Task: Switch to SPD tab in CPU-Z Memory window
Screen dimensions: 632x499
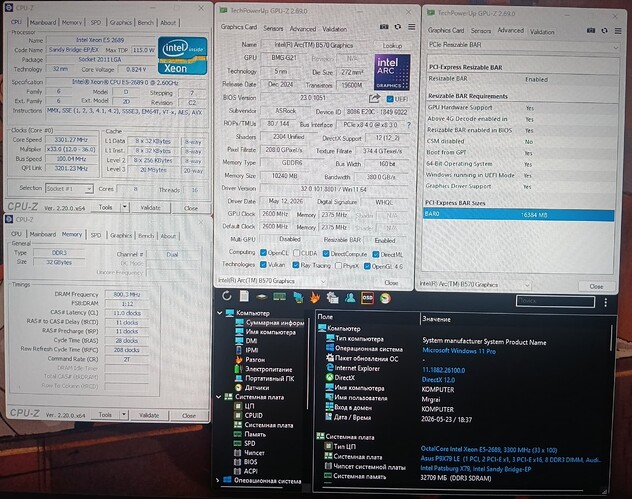Action: (x=96, y=235)
